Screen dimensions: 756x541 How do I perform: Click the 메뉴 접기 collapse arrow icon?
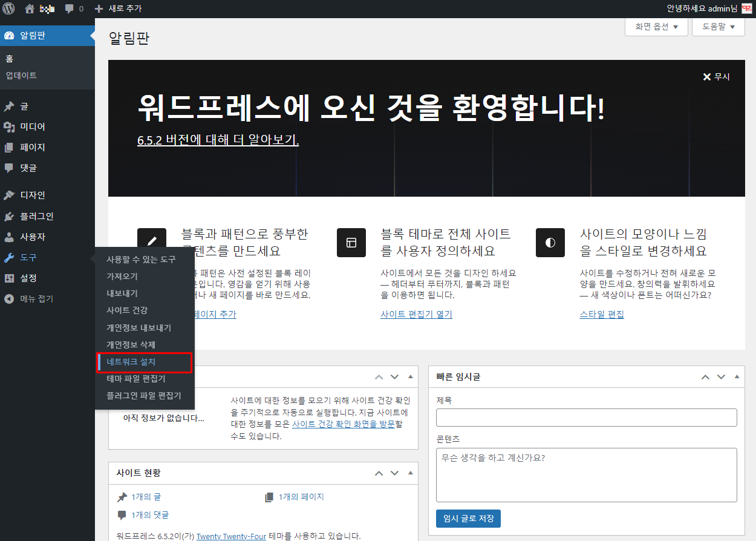click(x=9, y=298)
